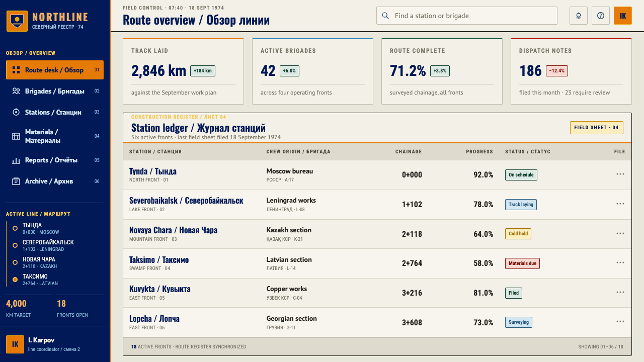Click the +184 km change badge
Image resolution: width=644 pixels, height=362 pixels.
pos(203,71)
